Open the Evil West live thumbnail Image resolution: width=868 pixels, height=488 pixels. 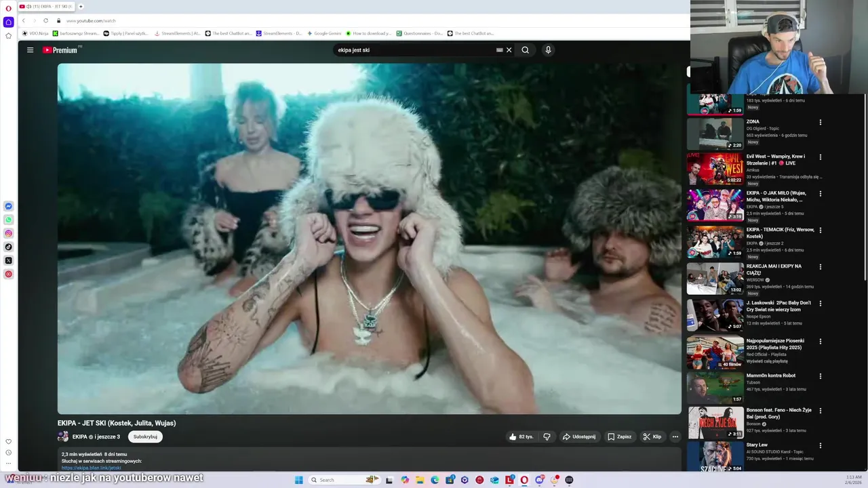pyautogui.click(x=715, y=169)
